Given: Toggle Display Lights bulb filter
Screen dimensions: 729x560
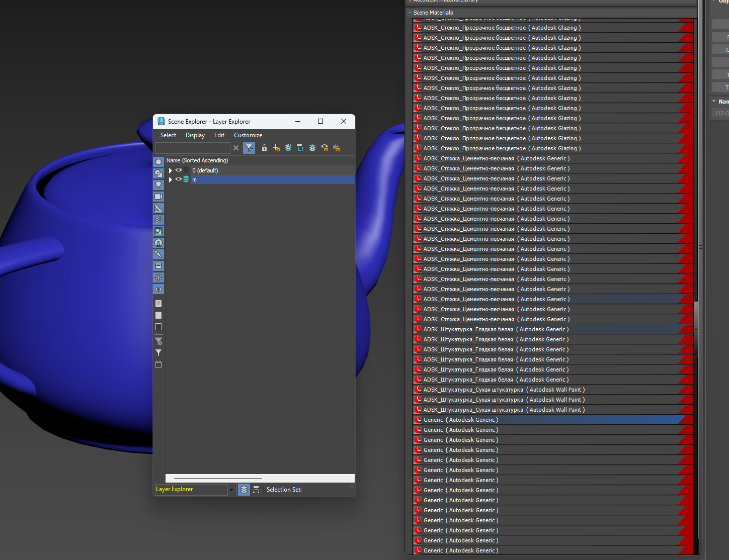Looking at the screenshot, I should (158, 185).
